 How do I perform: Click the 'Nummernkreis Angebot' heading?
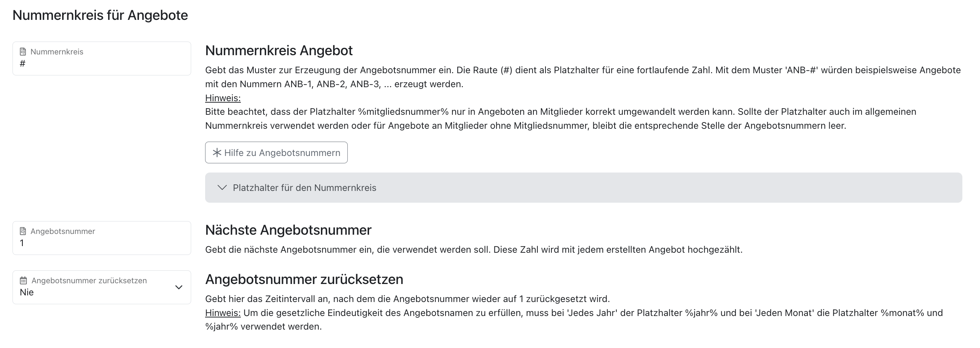click(279, 50)
